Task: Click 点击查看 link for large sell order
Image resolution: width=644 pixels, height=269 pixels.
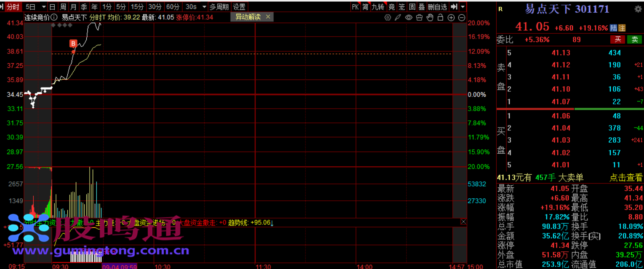Action: pyautogui.click(x=626, y=178)
